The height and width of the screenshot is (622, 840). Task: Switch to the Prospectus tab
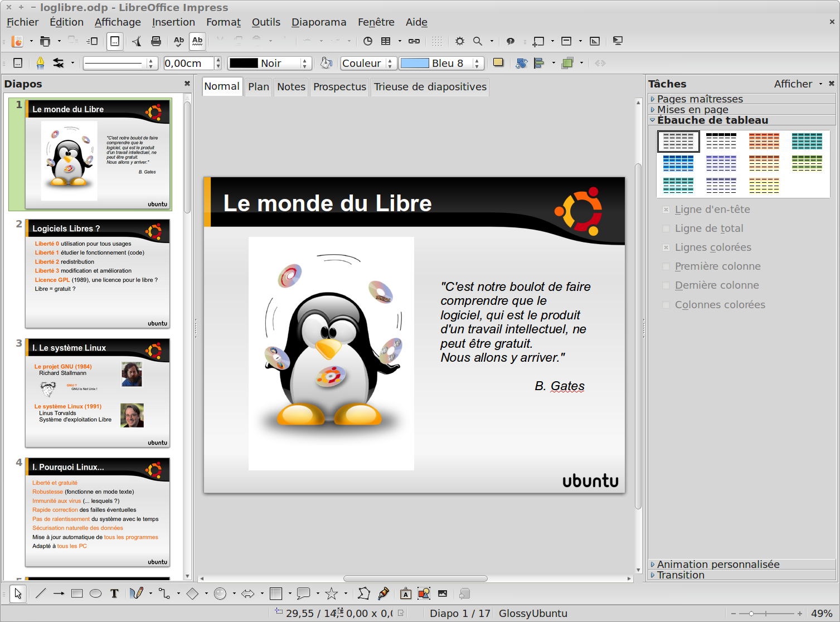pyautogui.click(x=339, y=86)
